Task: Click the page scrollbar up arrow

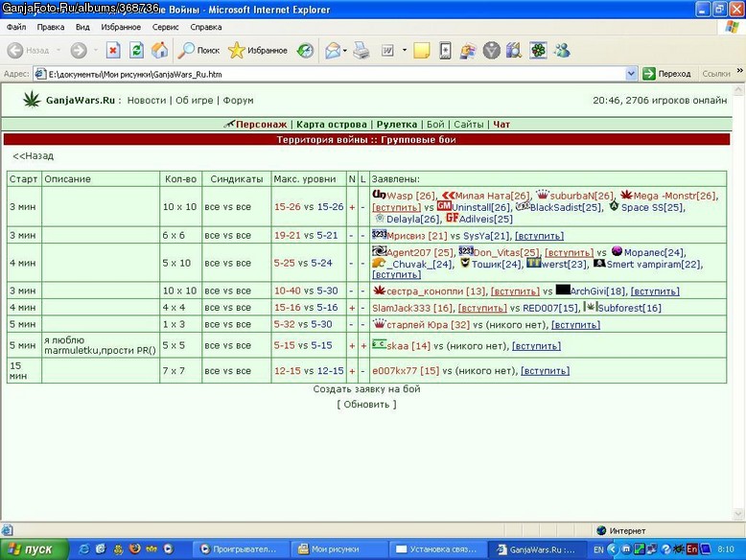Action: [x=738, y=90]
